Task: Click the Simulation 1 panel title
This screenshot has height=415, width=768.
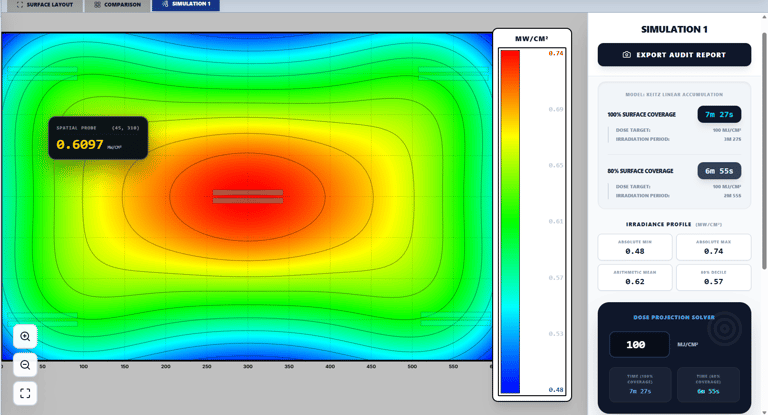Action: 674,29
